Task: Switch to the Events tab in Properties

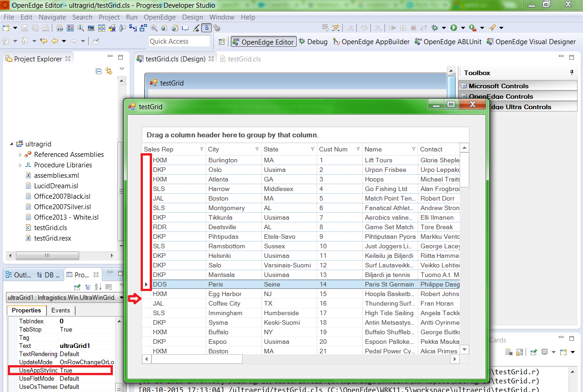Action: tap(61, 310)
